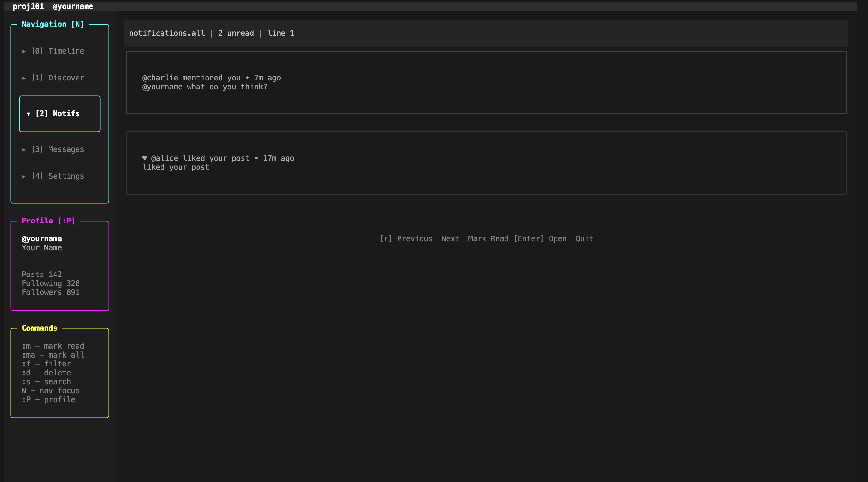Click the arrow beside Discover
Screen dimensions: 868x482
pyautogui.click(x=24, y=78)
